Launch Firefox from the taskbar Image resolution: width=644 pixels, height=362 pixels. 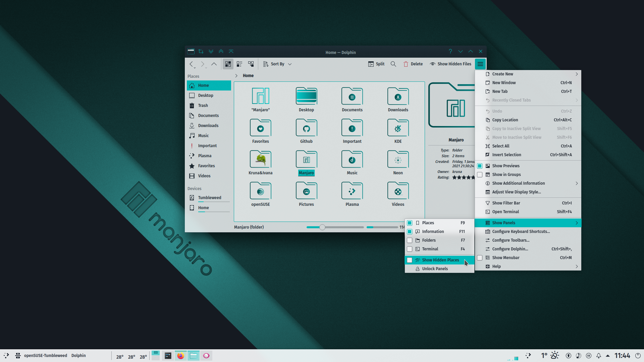181,356
